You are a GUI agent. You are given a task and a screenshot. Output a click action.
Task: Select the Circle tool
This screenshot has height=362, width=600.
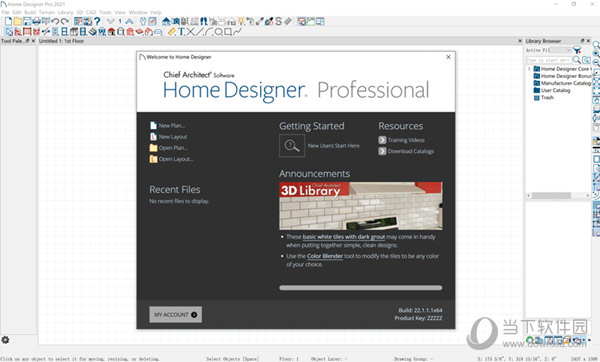point(218,31)
